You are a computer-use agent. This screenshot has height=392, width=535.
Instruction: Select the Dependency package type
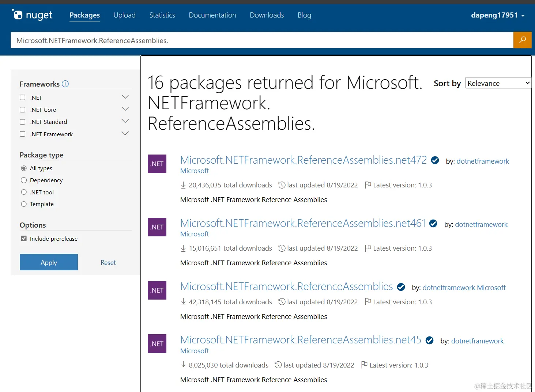point(24,180)
